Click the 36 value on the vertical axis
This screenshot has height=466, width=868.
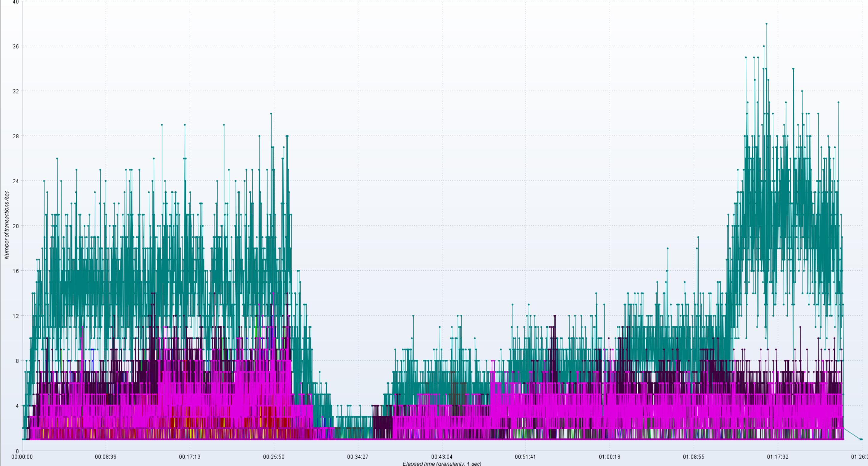coord(16,46)
